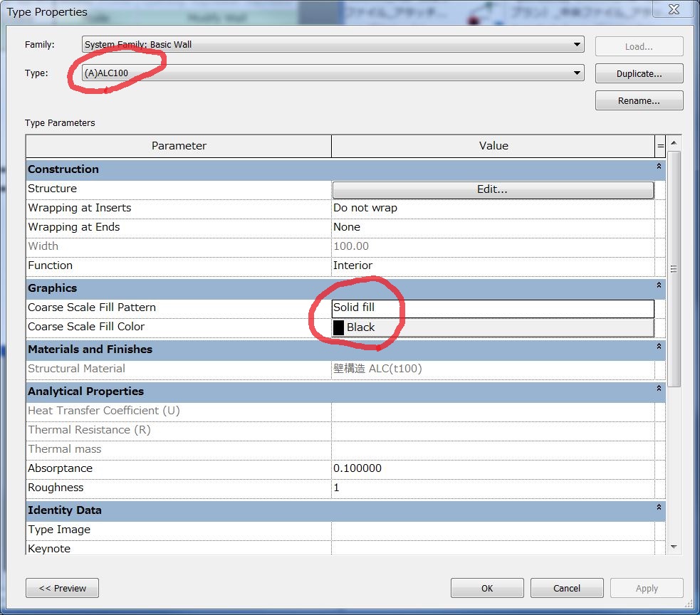Select the Solid fill pattern field

(493, 307)
